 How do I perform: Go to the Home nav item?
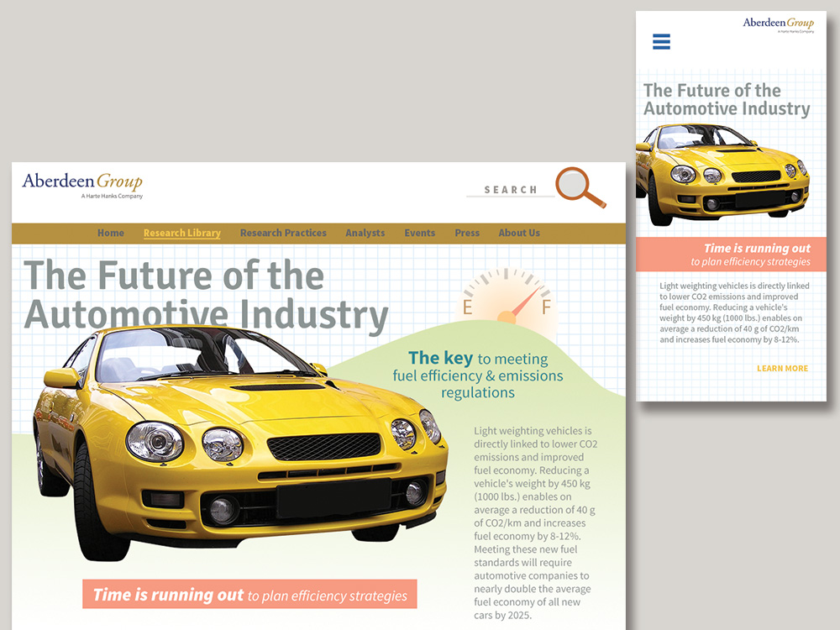click(x=110, y=234)
